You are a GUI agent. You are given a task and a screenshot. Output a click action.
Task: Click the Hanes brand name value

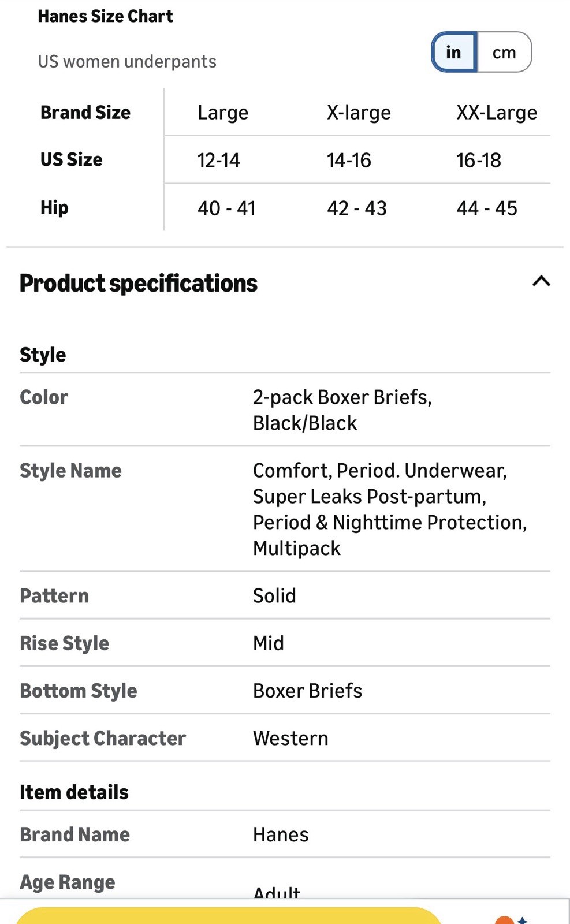tap(281, 834)
